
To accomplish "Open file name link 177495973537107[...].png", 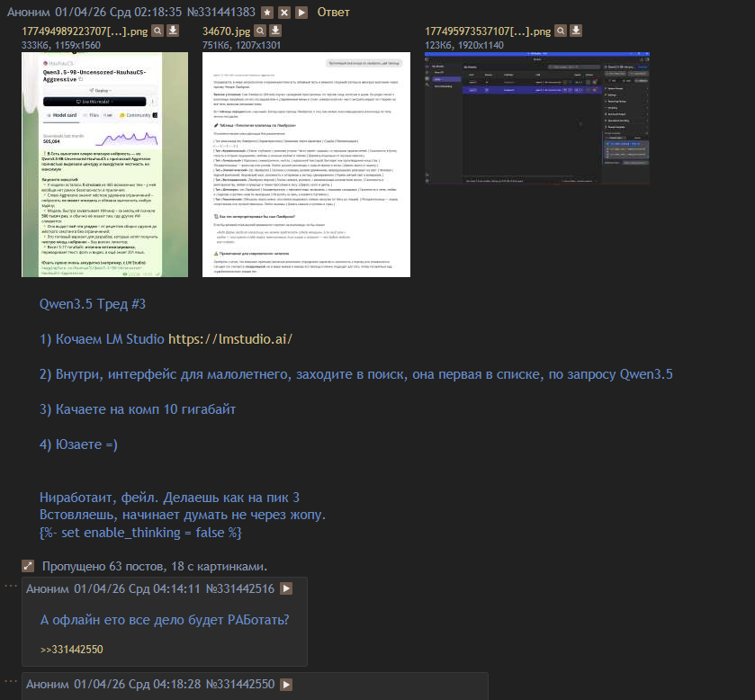I will click(x=488, y=31).
